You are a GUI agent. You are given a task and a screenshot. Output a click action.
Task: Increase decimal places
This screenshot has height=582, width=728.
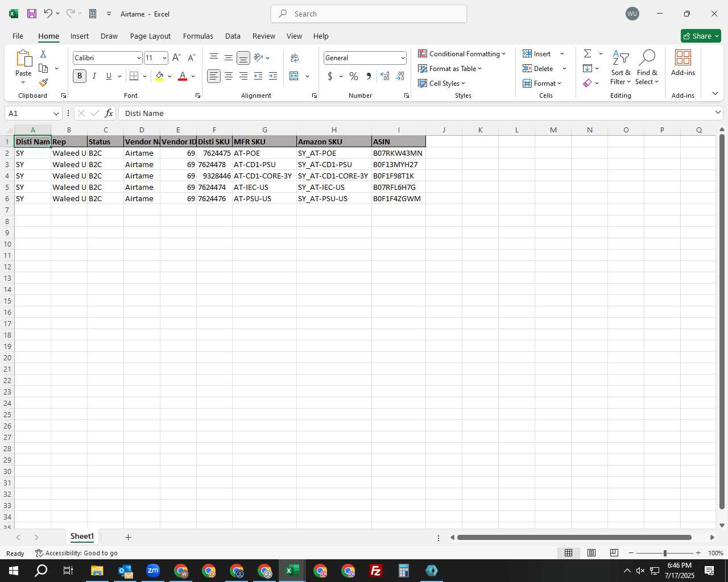[385, 76]
